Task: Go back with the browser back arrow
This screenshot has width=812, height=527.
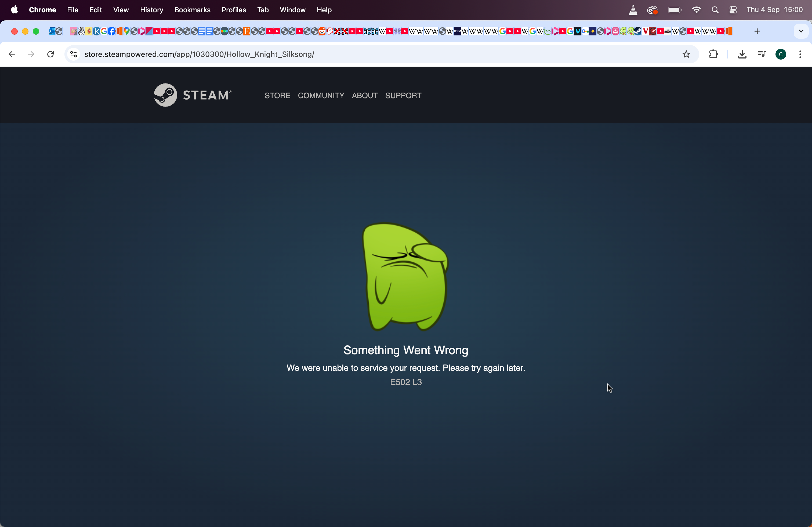Action: click(x=12, y=54)
